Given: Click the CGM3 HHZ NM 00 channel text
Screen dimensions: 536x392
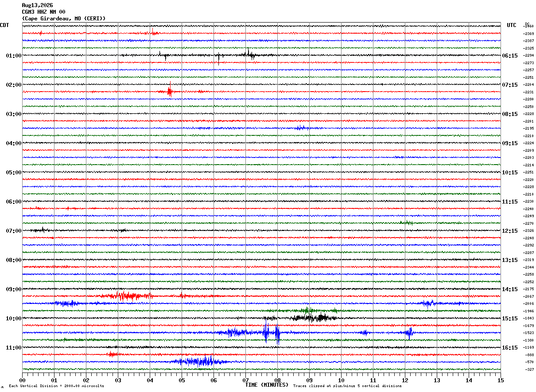Looking at the screenshot, I should 43,12.
